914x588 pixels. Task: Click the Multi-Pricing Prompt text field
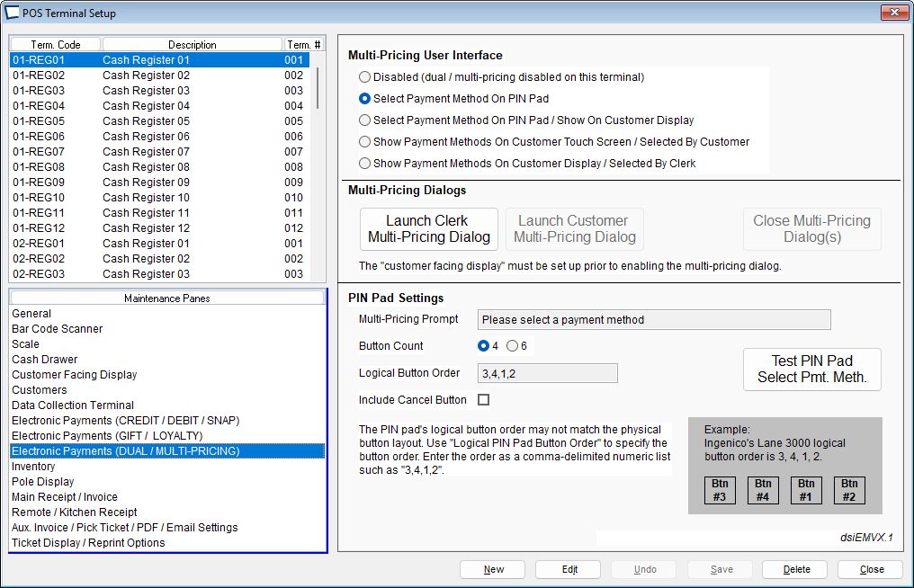click(x=654, y=320)
